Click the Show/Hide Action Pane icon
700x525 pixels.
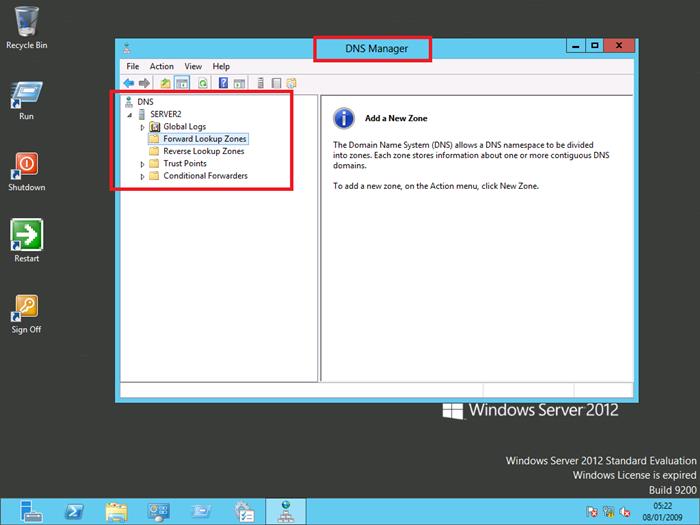coord(240,83)
